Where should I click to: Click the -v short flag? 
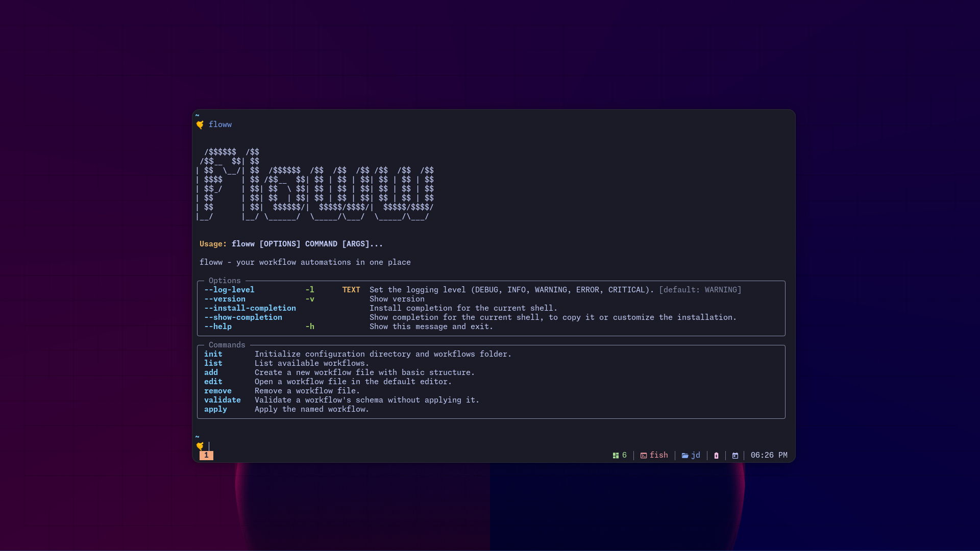tap(310, 299)
